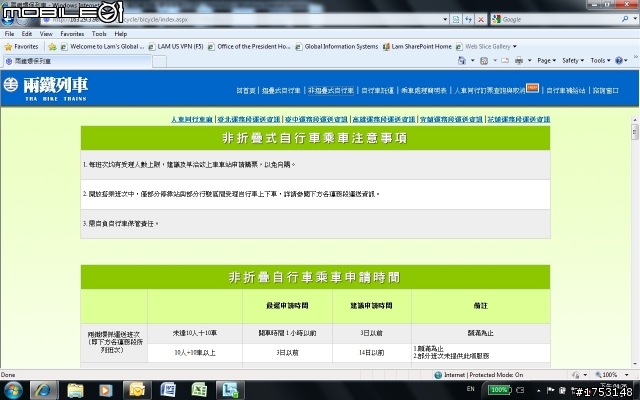Click the TRA logo on the site header

point(11,84)
